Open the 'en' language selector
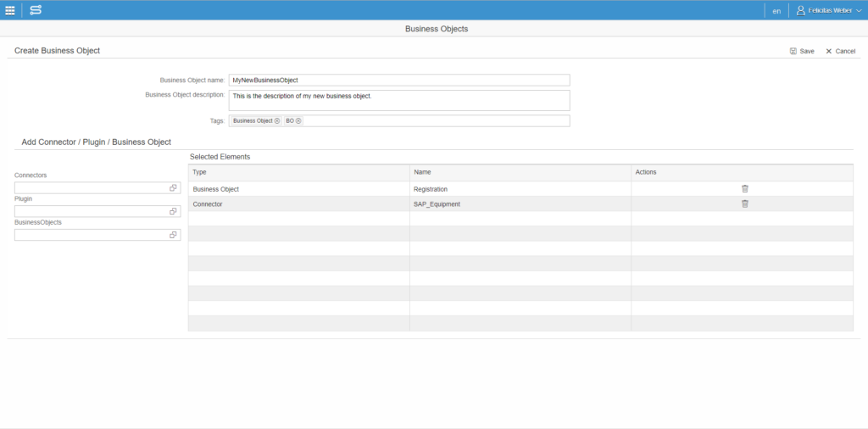The width and height of the screenshot is (868, 429). pyautogui.click(x=776, y=11)
